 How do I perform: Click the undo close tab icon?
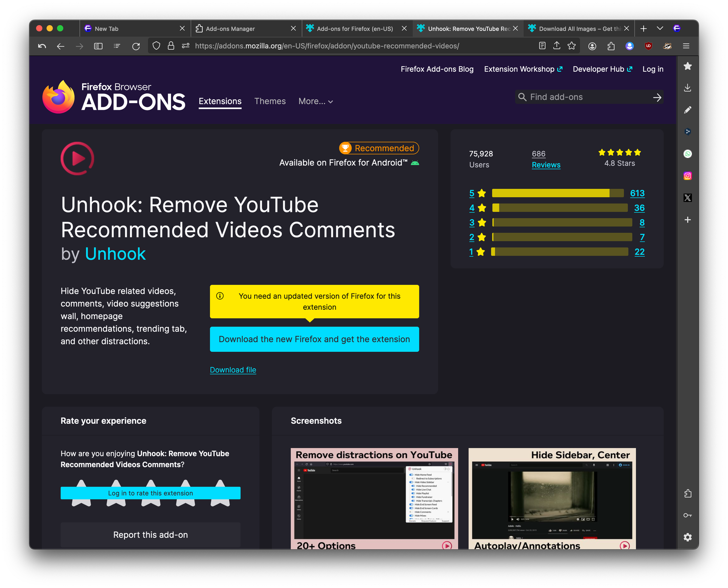click(42, 46)
